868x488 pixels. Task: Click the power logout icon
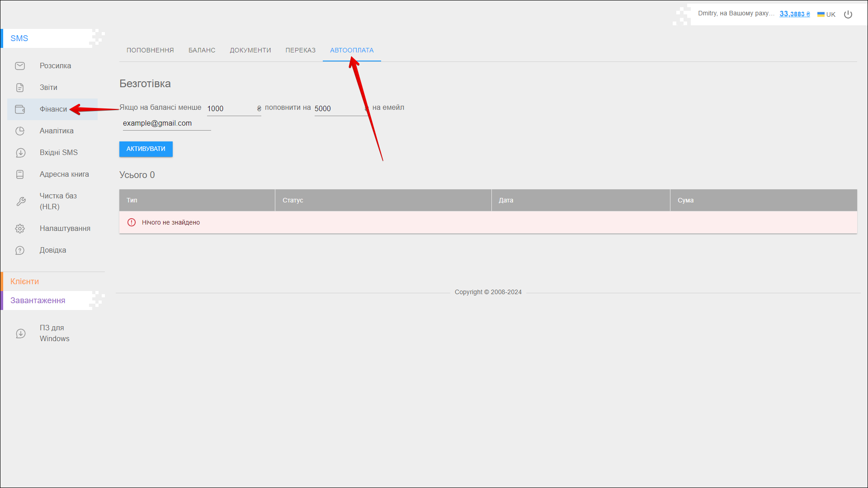coord(848,14)
